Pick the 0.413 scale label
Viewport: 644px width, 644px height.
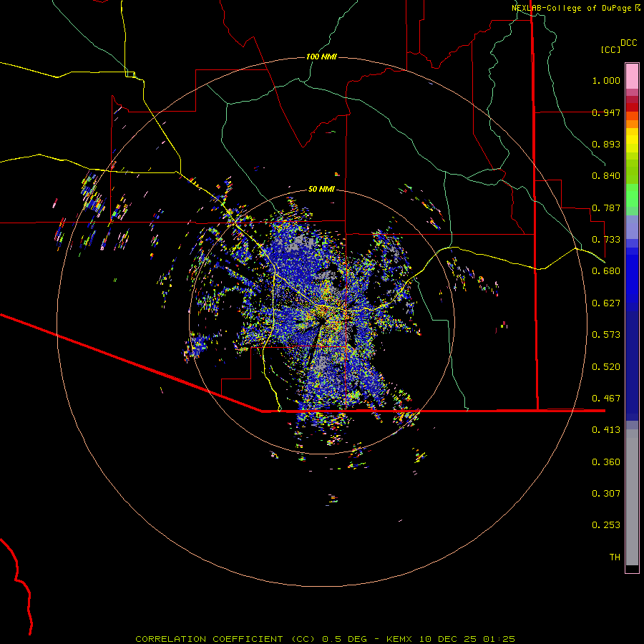tap(606, 430)
